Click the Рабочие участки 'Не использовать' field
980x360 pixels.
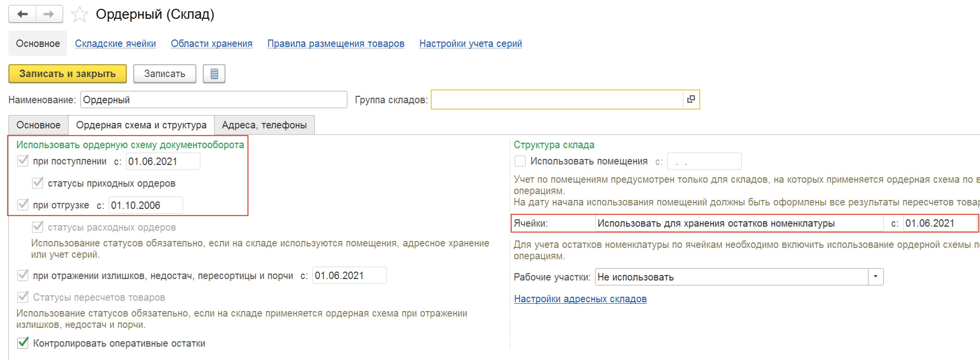732,277
